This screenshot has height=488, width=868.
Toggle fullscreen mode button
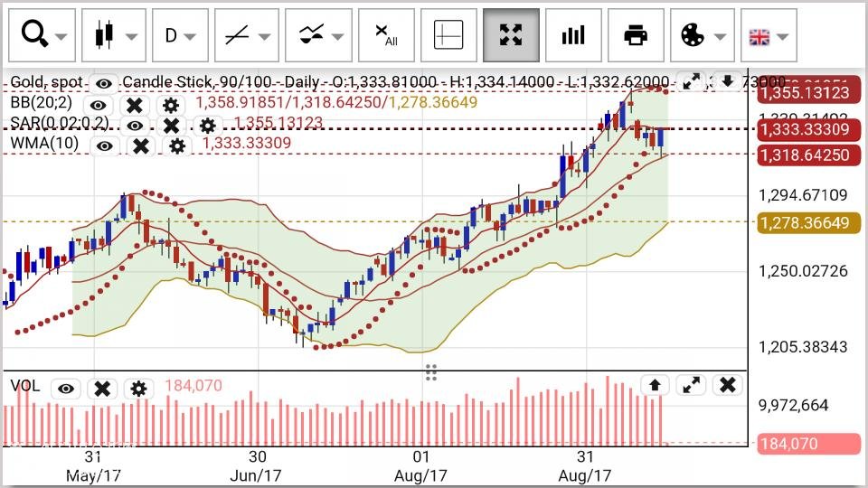click(x=511, y=35)
